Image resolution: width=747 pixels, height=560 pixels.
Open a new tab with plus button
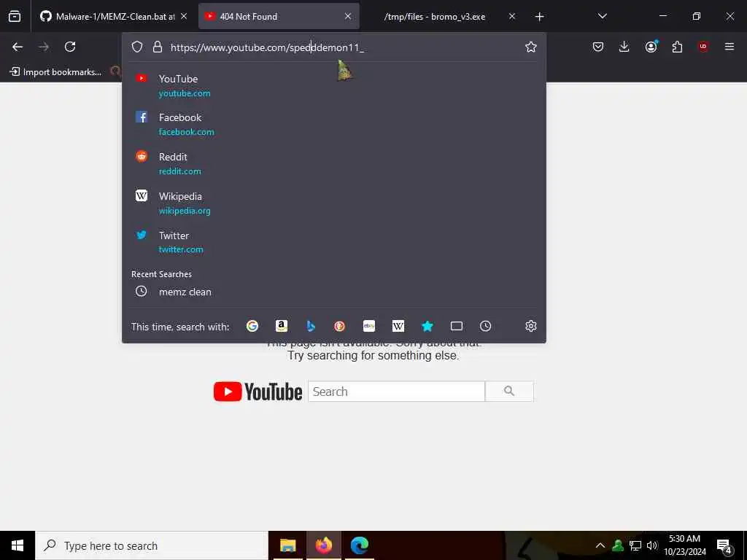click(539, 17)
